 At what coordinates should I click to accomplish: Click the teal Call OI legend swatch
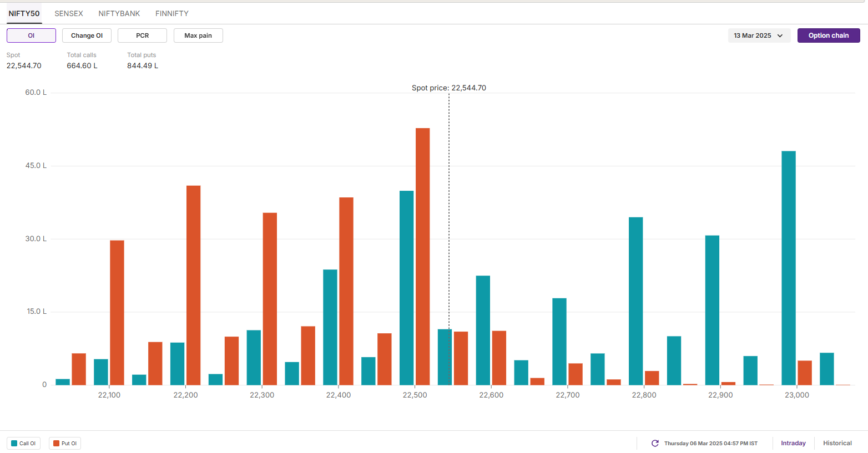point(14,444)
